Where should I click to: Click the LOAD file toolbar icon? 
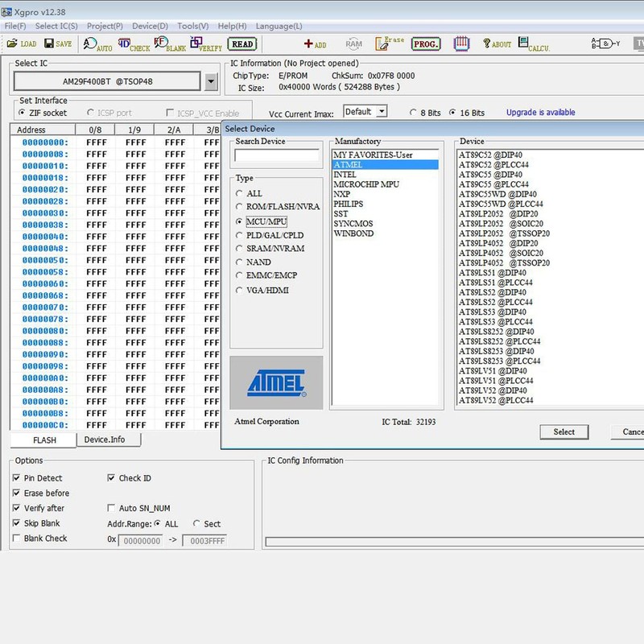pos(22,43)
